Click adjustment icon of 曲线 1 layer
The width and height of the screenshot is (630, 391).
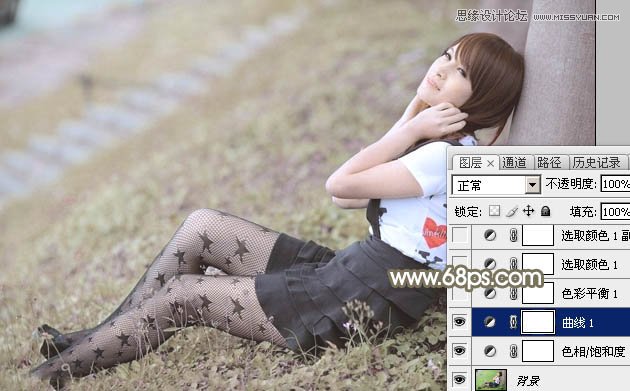489,322
